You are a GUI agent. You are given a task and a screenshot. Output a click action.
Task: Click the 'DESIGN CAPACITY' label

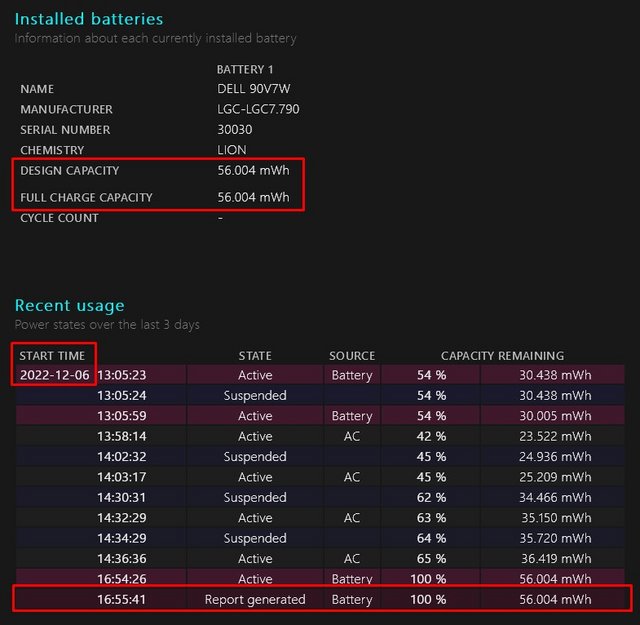point(70,171)
